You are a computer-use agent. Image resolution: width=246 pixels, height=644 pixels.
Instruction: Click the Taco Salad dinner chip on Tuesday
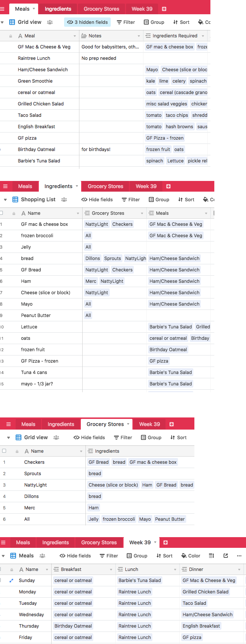coord(194,603)
